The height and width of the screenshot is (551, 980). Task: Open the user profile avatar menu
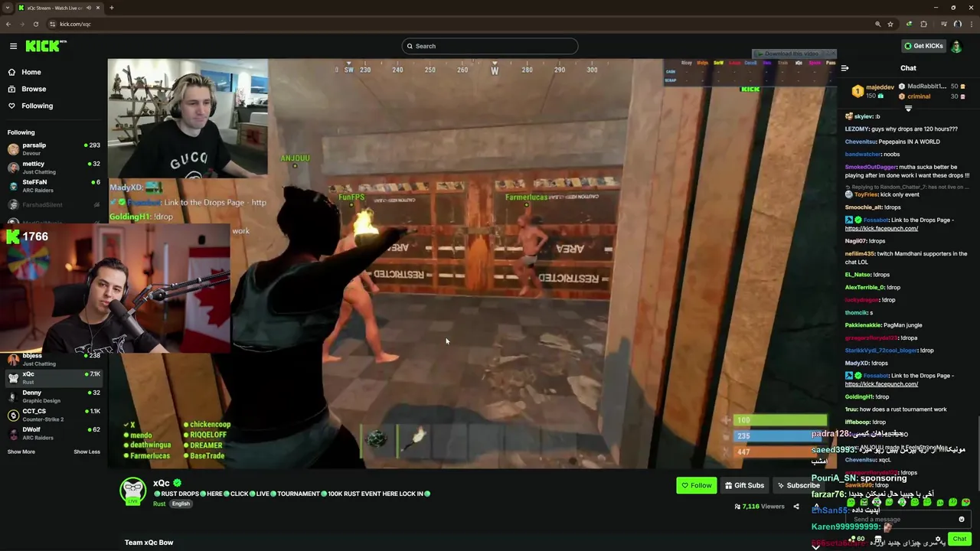click(956, 46)
